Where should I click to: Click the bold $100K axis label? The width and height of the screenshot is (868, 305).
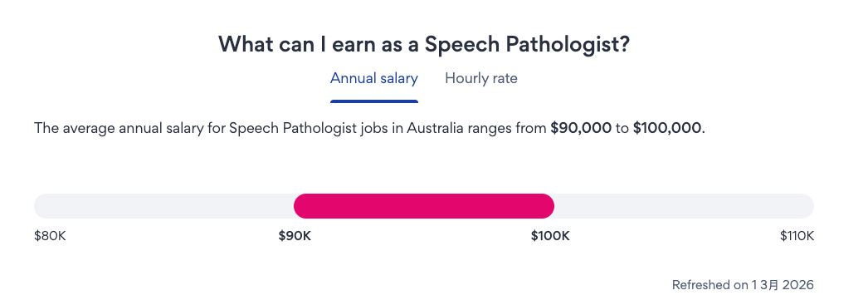[x=550, y=236]
